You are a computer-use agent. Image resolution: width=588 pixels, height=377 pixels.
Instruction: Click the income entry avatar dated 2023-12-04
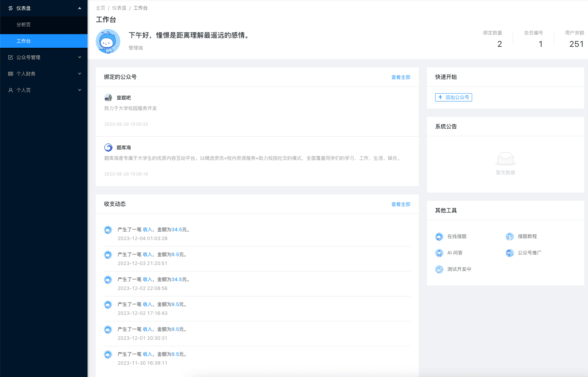(x=108, y=230)
